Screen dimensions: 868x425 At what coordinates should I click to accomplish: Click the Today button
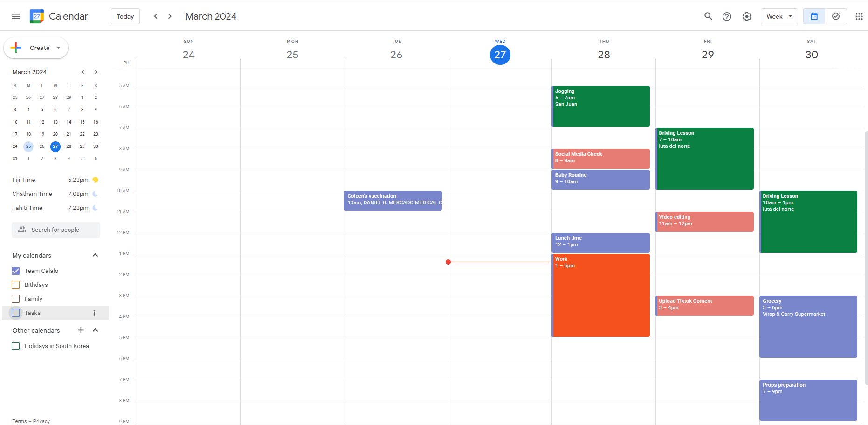[125, 16]
